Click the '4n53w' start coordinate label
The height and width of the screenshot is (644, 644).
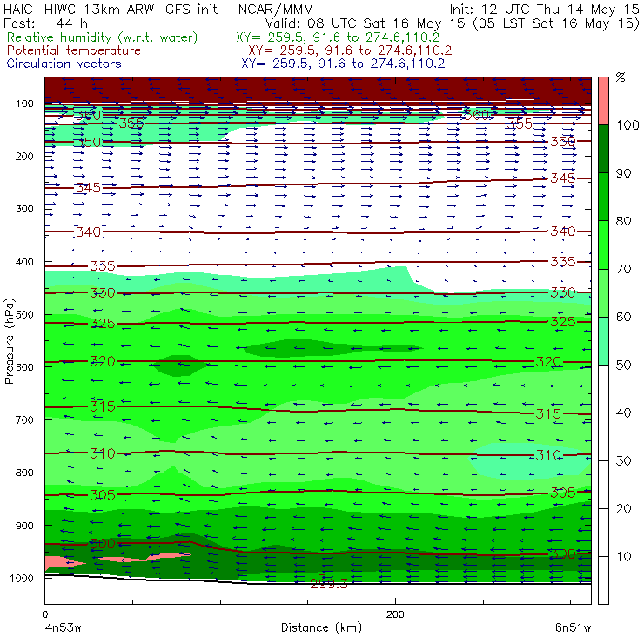point(63,627)
